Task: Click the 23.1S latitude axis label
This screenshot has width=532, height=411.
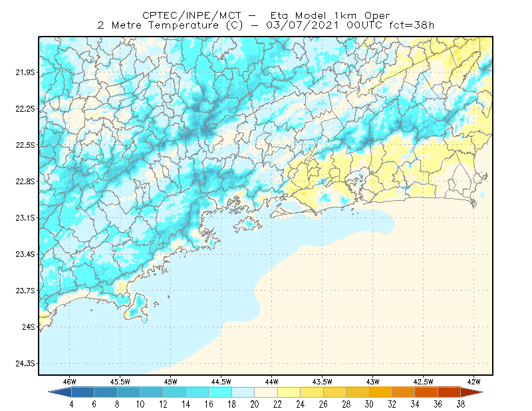Action: pyautogui.click(x=25, y=217)
